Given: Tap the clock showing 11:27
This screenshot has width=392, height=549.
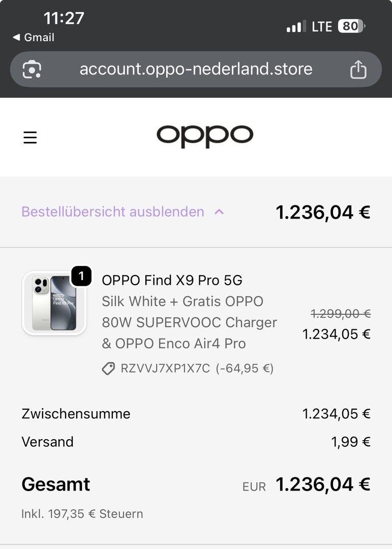Looking at the screenshot, I should (64, 18).
